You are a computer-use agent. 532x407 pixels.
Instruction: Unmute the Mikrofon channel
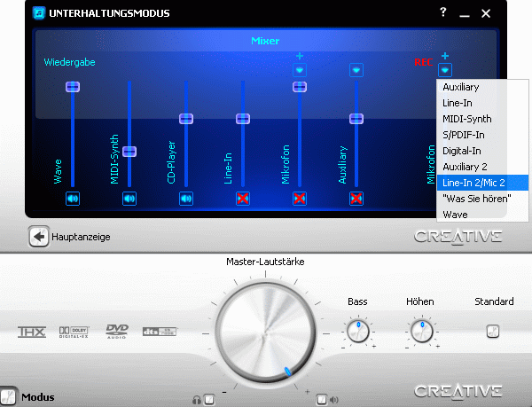coord(300,199)
